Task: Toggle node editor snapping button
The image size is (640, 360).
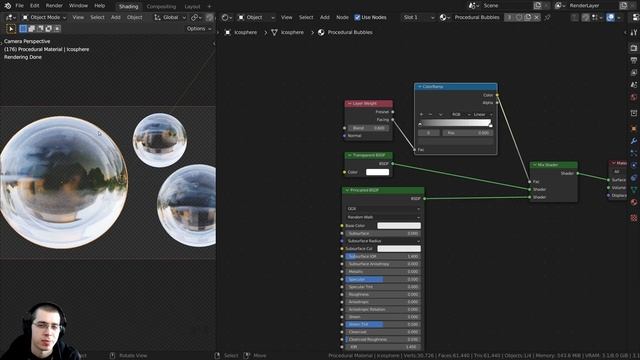Action: click(x=585, y=18)
